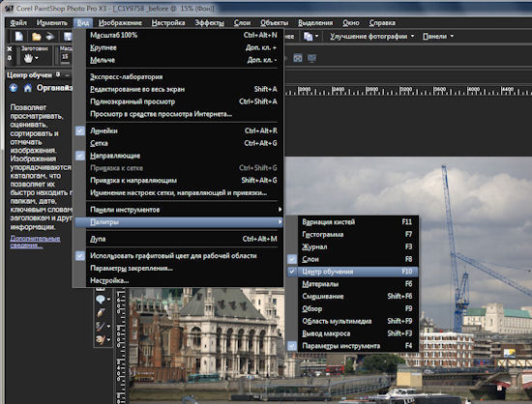
Task: Click the Save floppy disk icon
Action: point(68,37)
